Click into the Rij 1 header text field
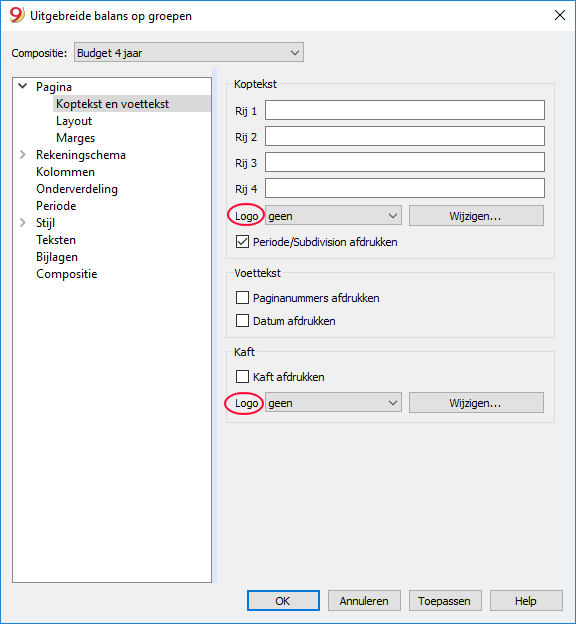 tap(405, 110)
